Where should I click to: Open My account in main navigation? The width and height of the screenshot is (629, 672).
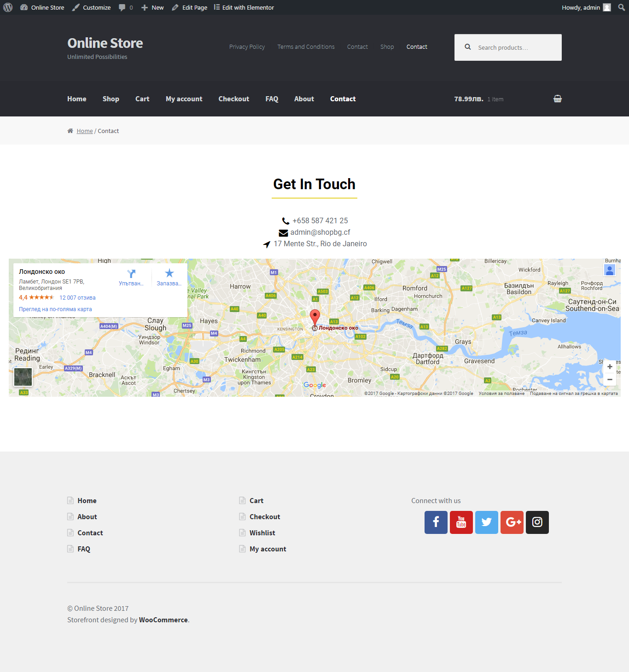(x=184, y=99)
